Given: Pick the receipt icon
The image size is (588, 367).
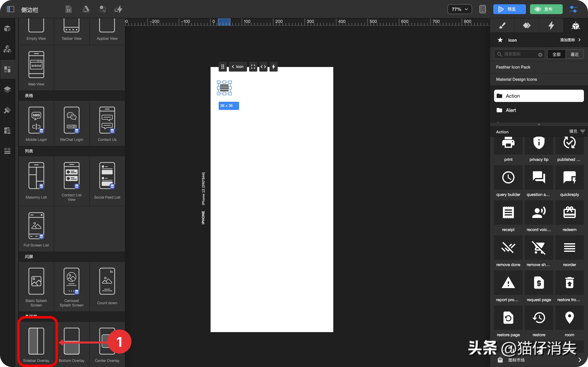Looking at the screenshot, I should tap(508, 213).
